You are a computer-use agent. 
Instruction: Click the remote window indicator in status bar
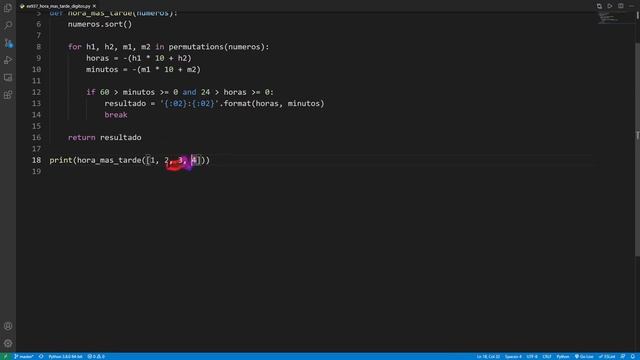tap(5, 356)
